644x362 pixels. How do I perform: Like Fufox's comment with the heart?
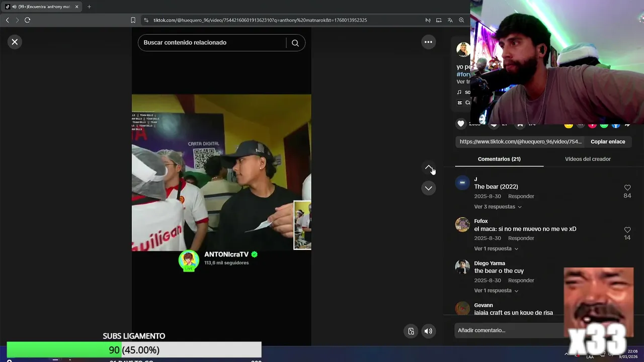(627, 230)
